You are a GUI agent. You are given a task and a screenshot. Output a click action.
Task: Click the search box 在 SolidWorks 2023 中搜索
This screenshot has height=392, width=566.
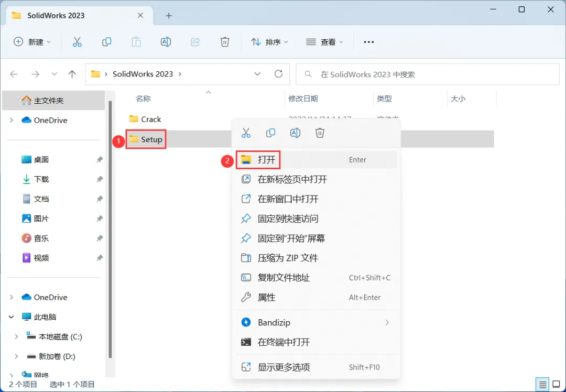[428, 74]
